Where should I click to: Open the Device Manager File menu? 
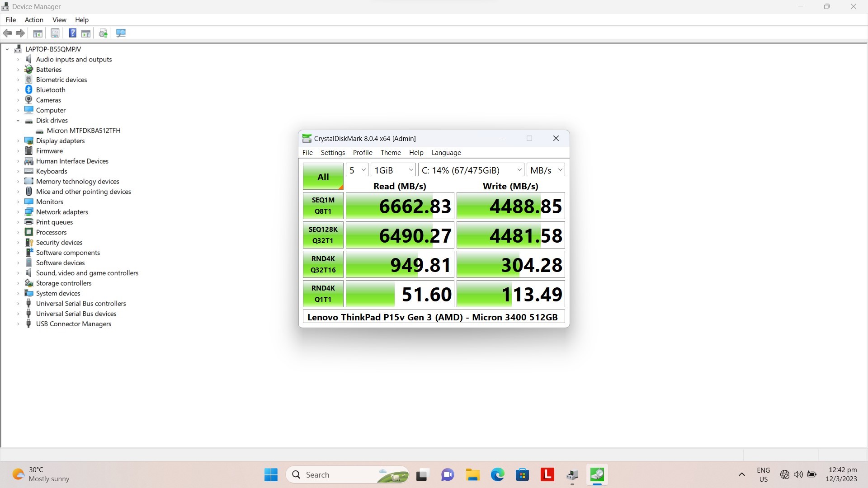click(11, 20)
